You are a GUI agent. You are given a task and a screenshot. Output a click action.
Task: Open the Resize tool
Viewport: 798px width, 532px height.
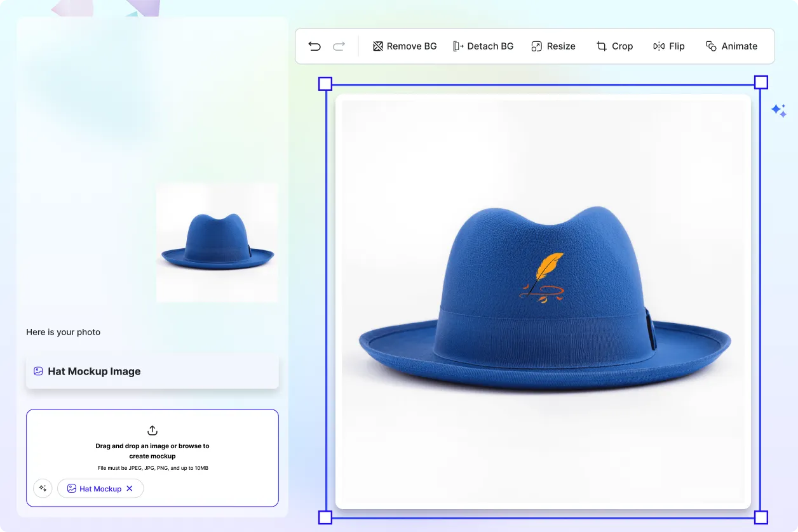click(x=553, y=46)
